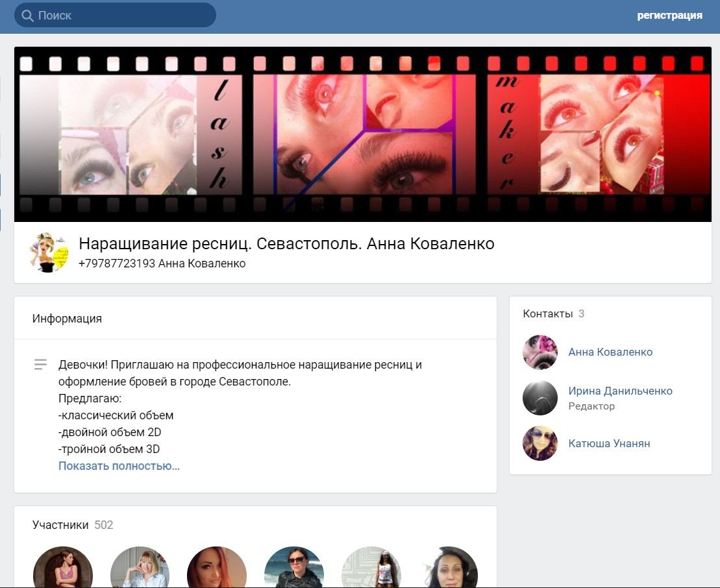
Task: Click the description lines icon
Action: coord(40,365)
